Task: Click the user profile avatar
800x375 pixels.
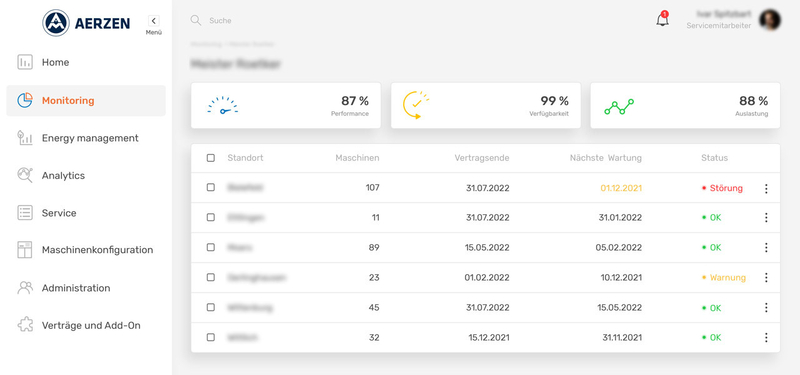Action: click(770, 20)
